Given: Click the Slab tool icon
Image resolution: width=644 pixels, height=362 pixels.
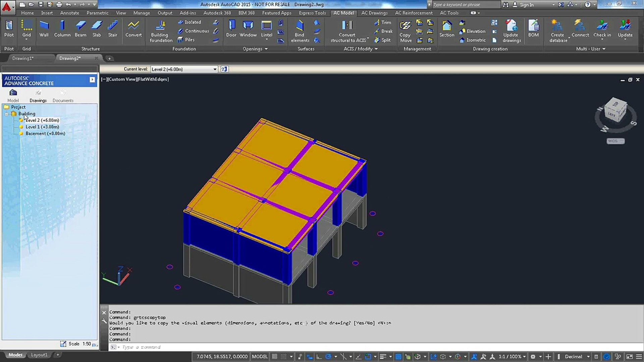Looking at the screenshot, I should pos(97,25).
